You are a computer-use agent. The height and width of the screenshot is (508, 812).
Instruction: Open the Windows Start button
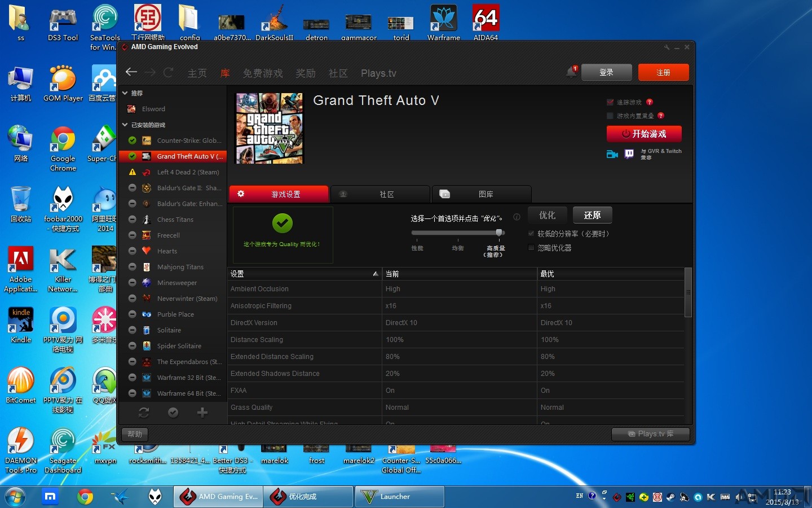click(x=15, y=497)
